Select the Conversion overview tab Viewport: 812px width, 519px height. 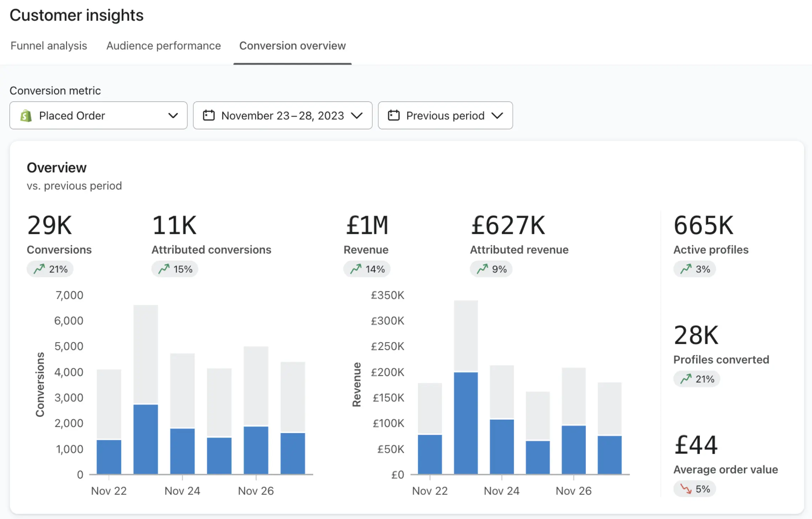[292, 46]
